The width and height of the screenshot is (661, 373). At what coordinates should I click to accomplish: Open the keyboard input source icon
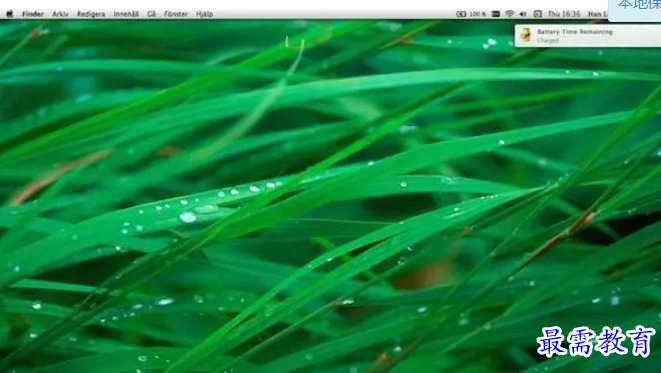coord(496,14)
